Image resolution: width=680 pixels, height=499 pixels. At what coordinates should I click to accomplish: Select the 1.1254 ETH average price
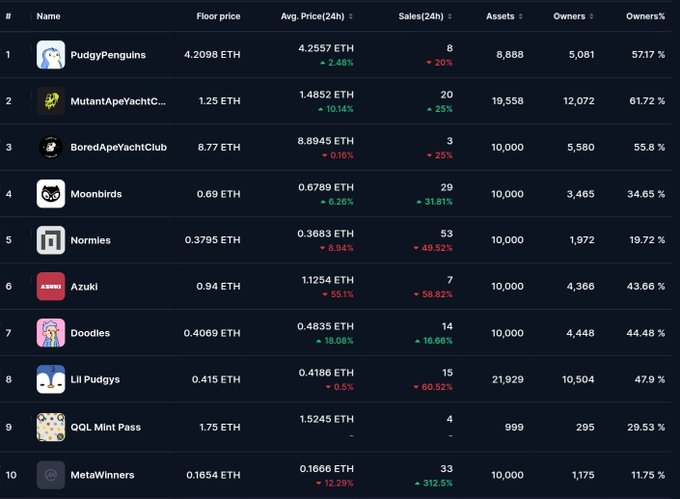[328, 280]
